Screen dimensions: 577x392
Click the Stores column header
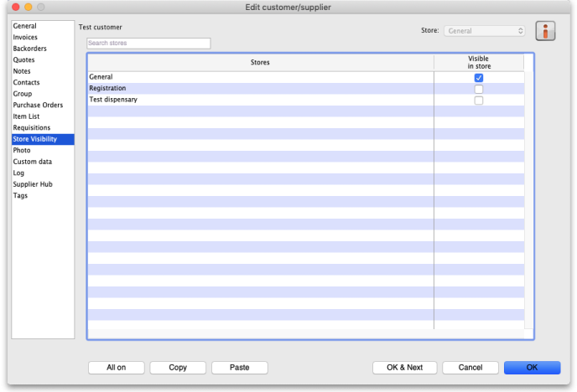[x=260, y=63]
